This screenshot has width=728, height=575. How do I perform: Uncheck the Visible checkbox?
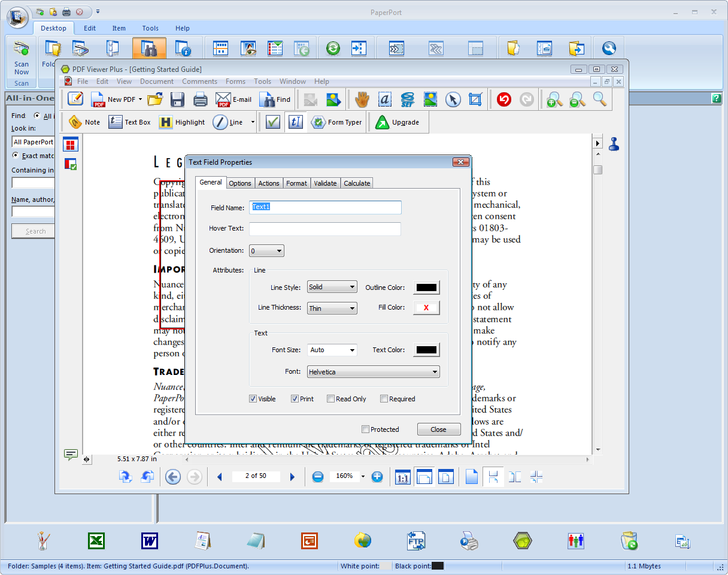253,399
